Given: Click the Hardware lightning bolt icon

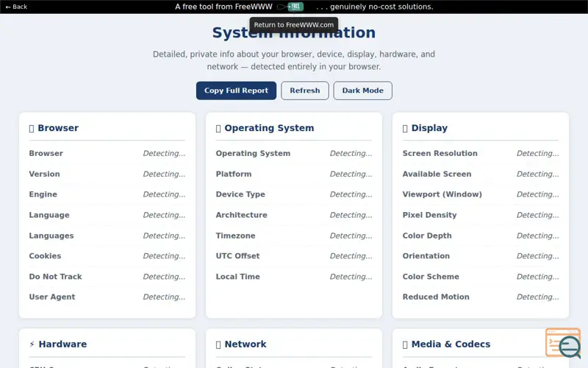Looking at the screenshot, I should click(x=32, y=344).
